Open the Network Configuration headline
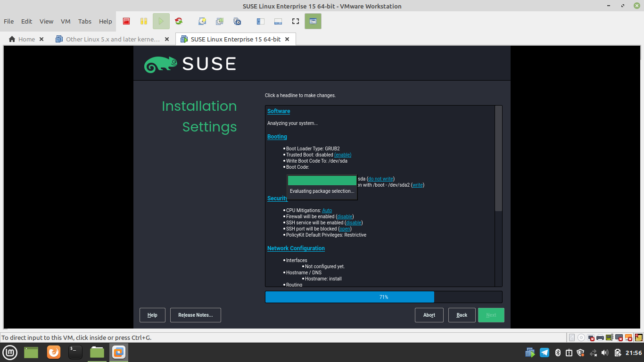The image size is (644, 362). pyautogui.click(x=296, y=248)
